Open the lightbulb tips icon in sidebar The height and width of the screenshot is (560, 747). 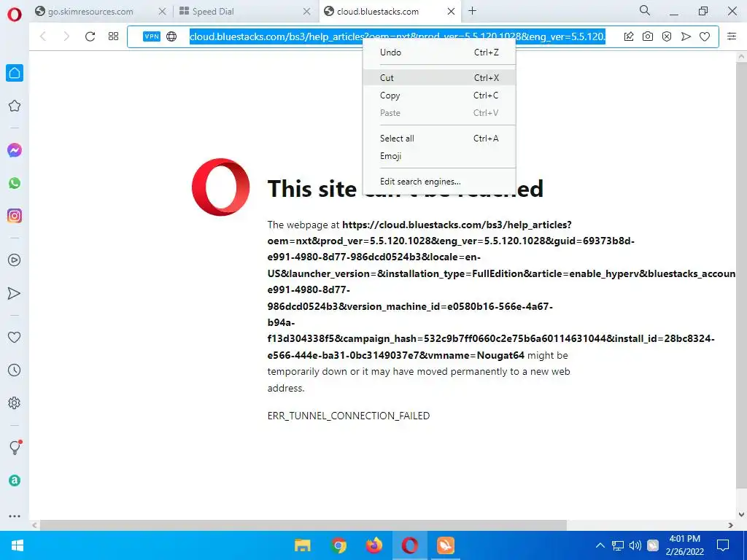click(x=15, y=448)
